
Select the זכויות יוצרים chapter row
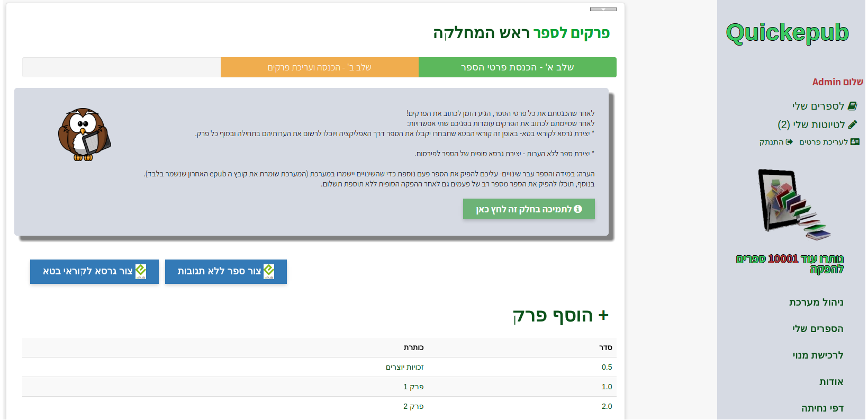[404, 367]
